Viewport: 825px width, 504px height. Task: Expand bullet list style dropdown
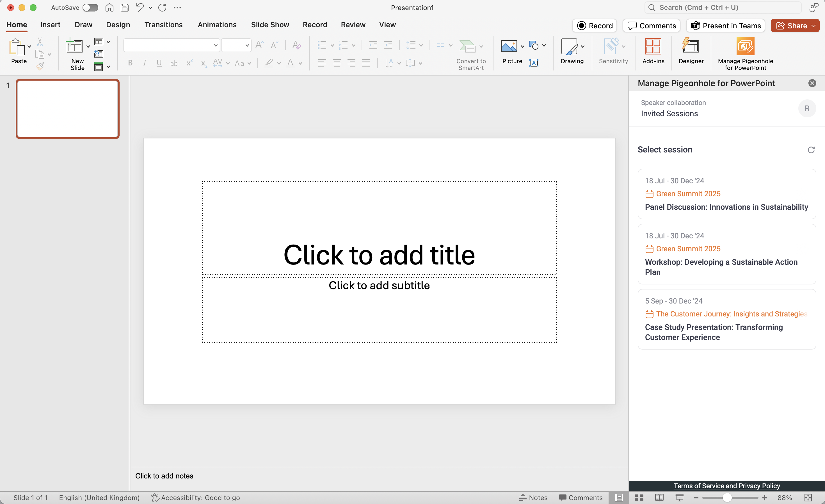pyautogui.click(x=331, y=45)
